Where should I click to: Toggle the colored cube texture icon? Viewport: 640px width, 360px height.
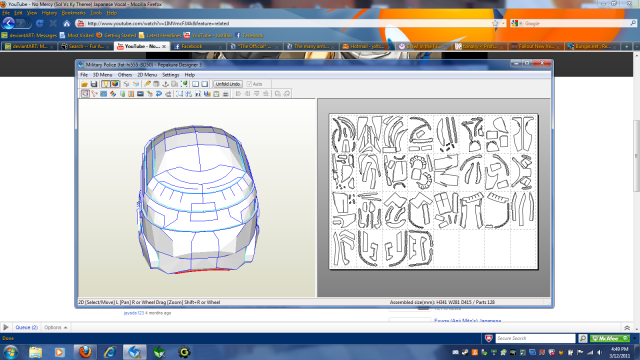[x=115, y=84]
